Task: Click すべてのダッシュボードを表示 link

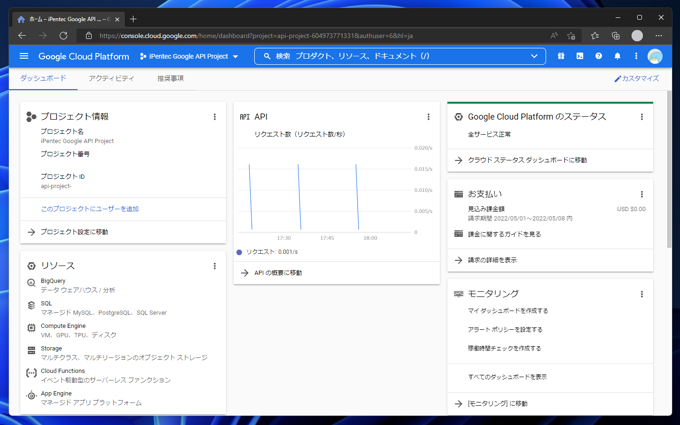Action: [x=507, y=377]
